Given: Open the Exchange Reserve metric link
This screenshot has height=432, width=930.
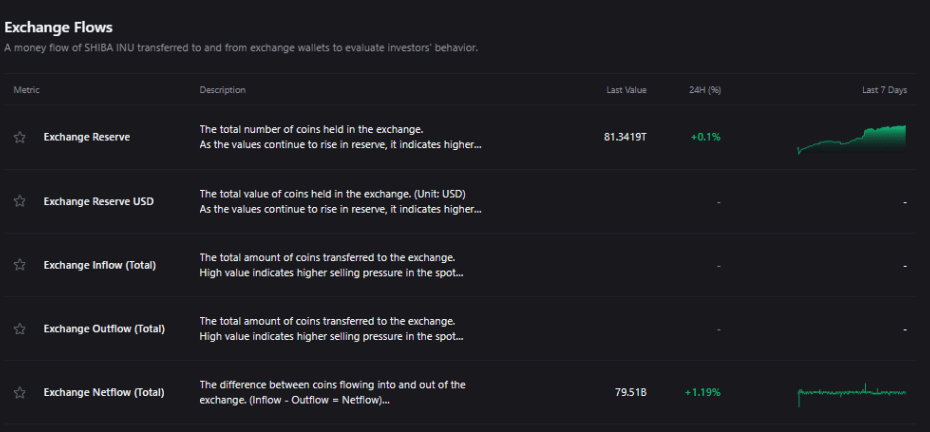Looking at the screenshot, I should point(86,137).
